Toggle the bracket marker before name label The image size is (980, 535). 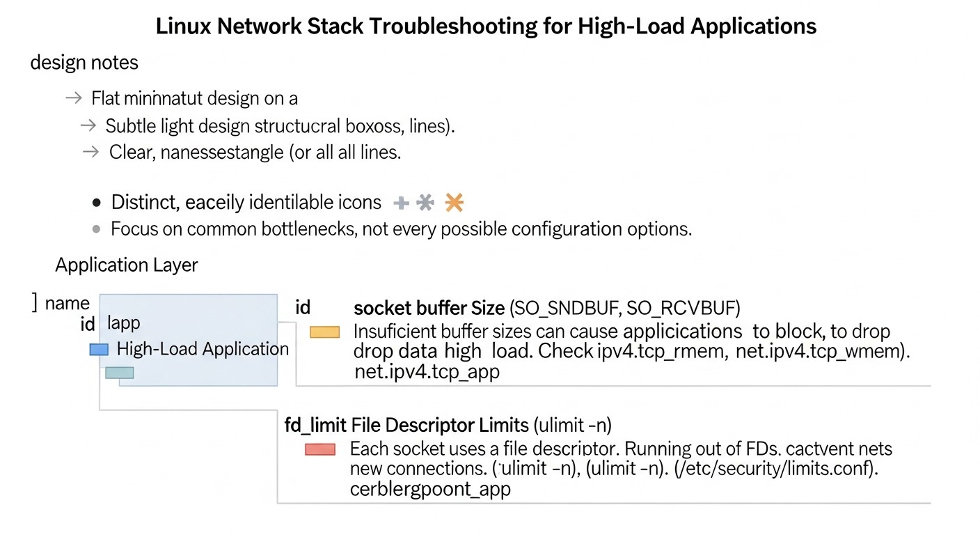click(33, 302)
